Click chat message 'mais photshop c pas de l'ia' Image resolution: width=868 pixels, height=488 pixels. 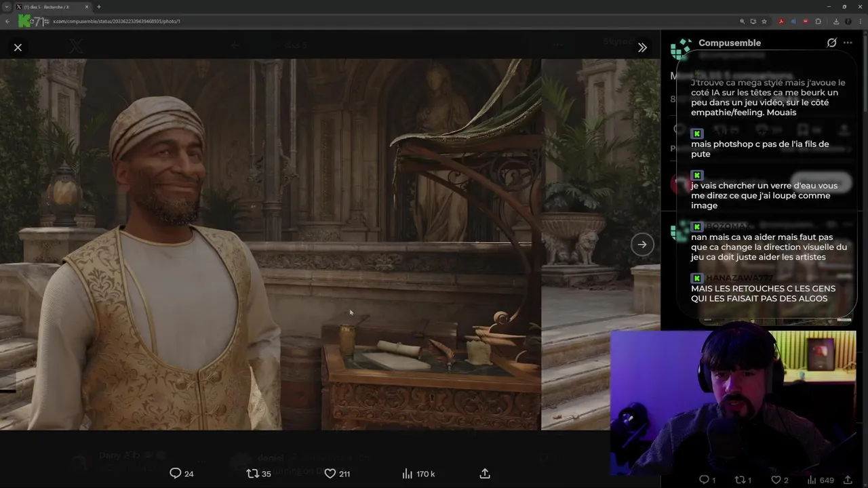point(759,149)
